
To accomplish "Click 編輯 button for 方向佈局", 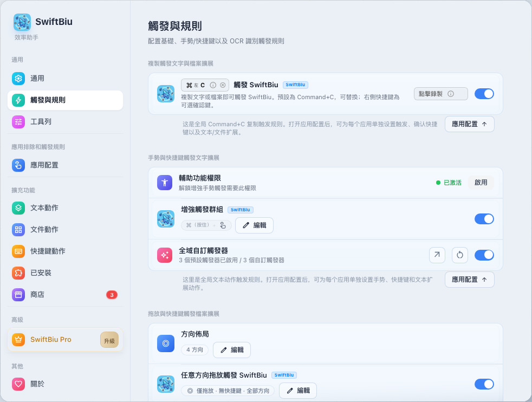I will 232,350.
